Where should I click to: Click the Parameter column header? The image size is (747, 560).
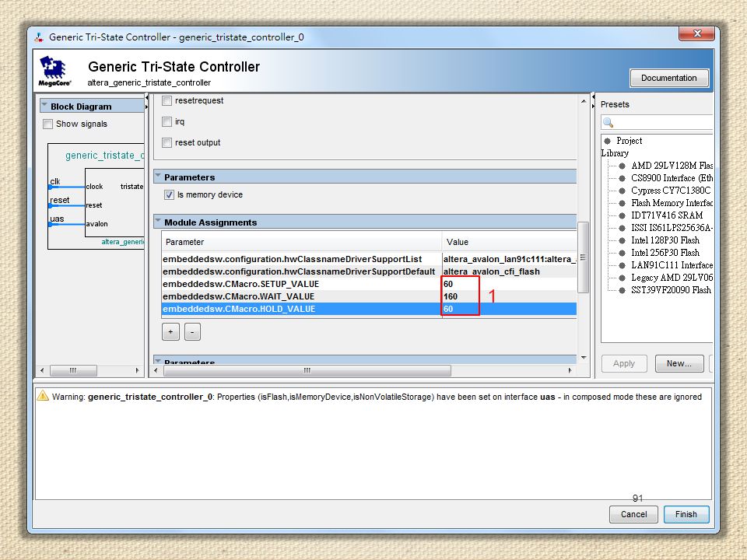pos(302,242)
